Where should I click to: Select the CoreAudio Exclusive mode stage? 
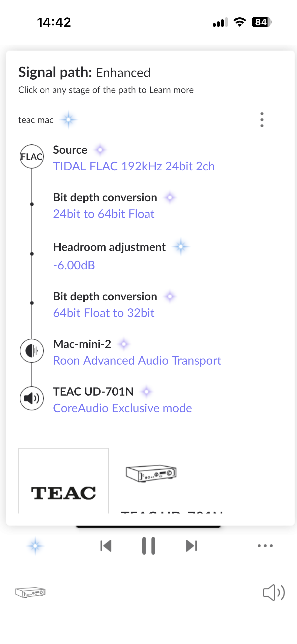[x=122, y=408]
